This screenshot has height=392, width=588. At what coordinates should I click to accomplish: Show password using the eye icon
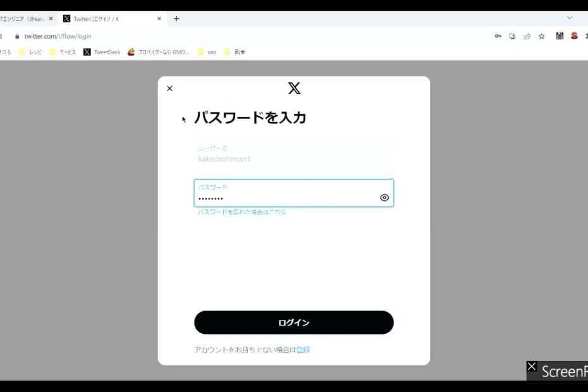[384, 198]
